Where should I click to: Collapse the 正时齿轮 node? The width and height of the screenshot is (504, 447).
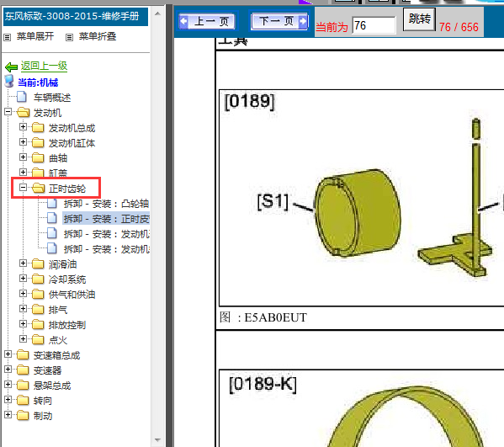(23, 188)
